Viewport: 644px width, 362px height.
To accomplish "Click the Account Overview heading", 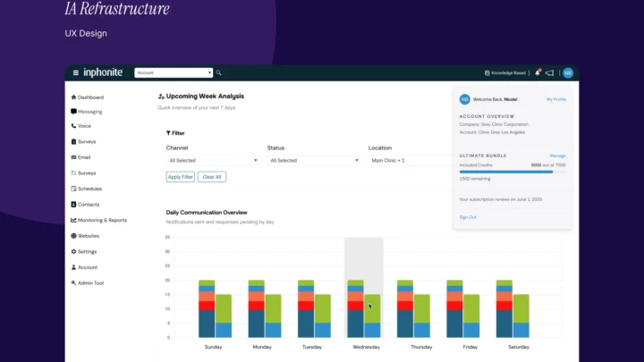I will [x=487, y=116].
